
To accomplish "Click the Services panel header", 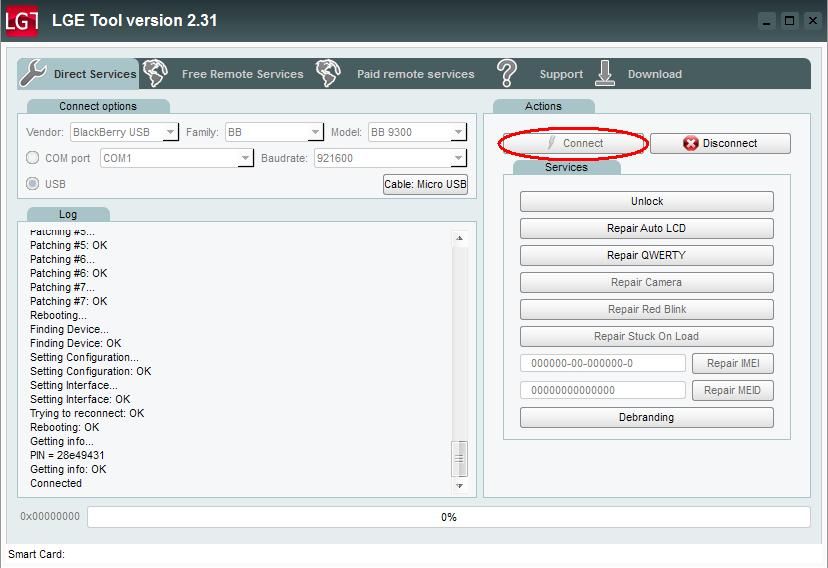I will [x=566, y=167].
